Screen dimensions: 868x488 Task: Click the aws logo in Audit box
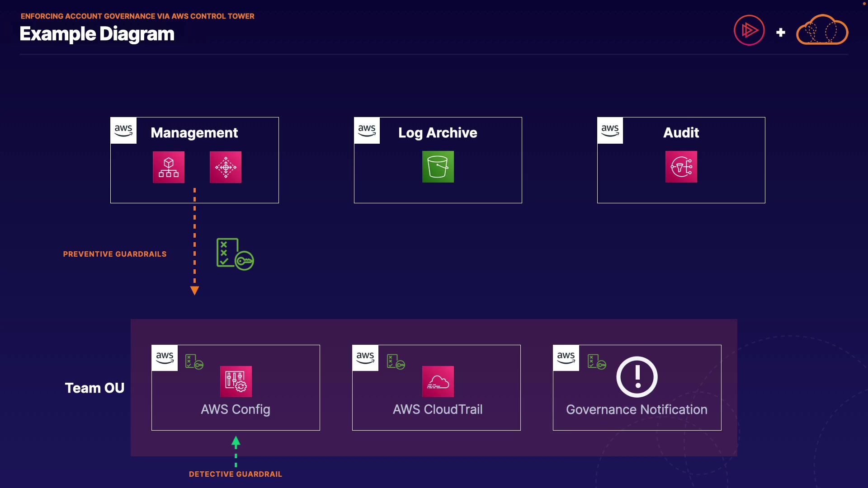pyautogui.click(x=610, y=131)
